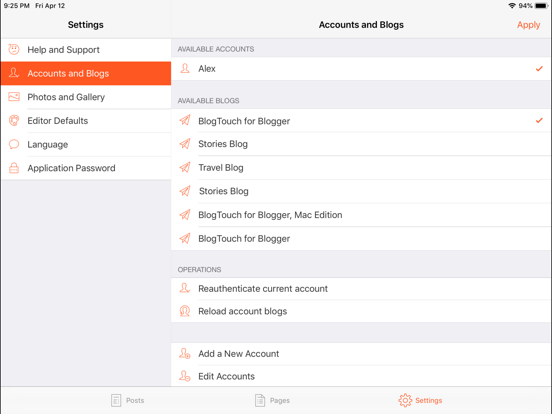Choose the first Stories Blog entry
This screenshot has width=552, height=414.
tap(361, 144)
